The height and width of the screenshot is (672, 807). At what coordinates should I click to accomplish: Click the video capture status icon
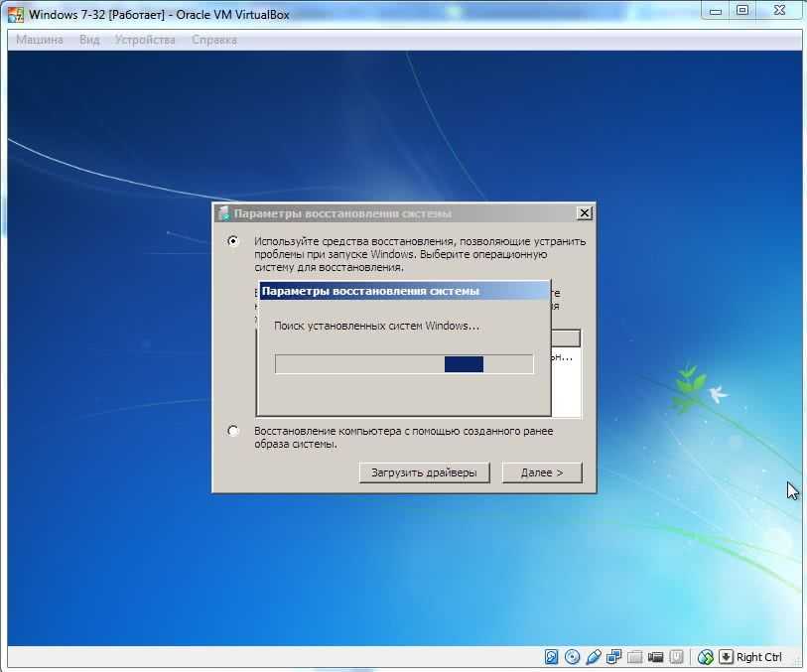point(656,657)
